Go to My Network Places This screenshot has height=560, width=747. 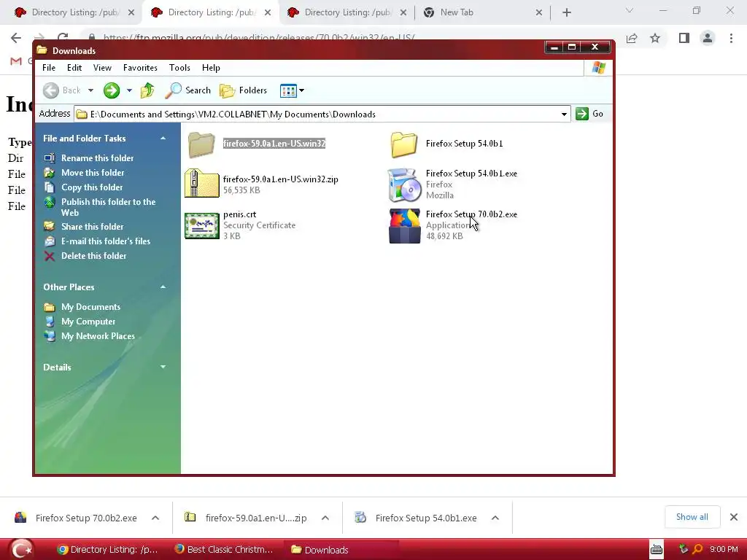click(98, 336)
